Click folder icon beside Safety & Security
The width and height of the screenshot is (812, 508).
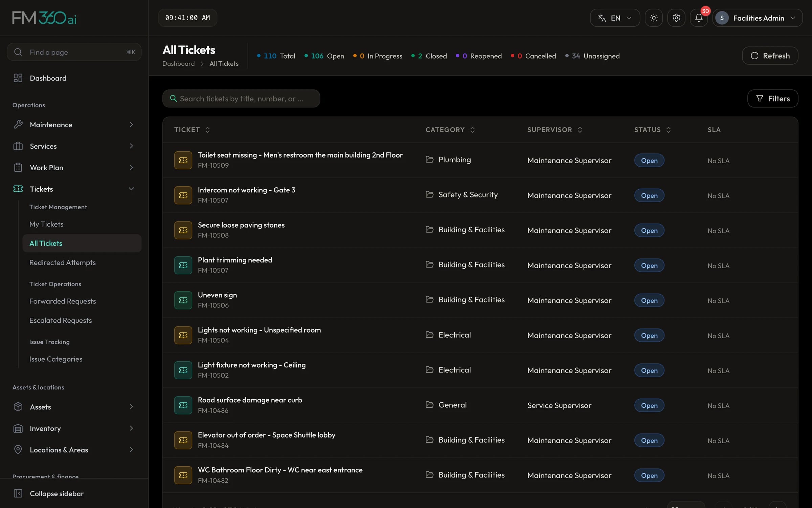429,194
